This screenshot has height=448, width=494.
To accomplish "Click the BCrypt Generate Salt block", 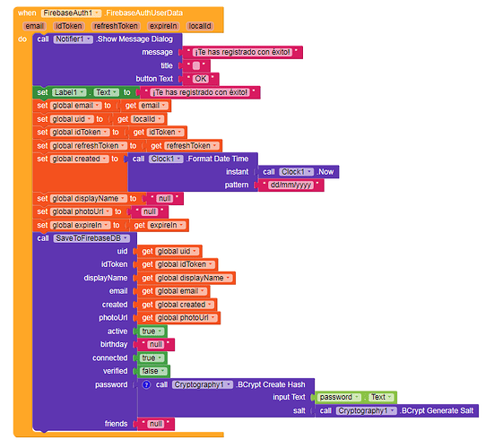I will tap(397, 410).
